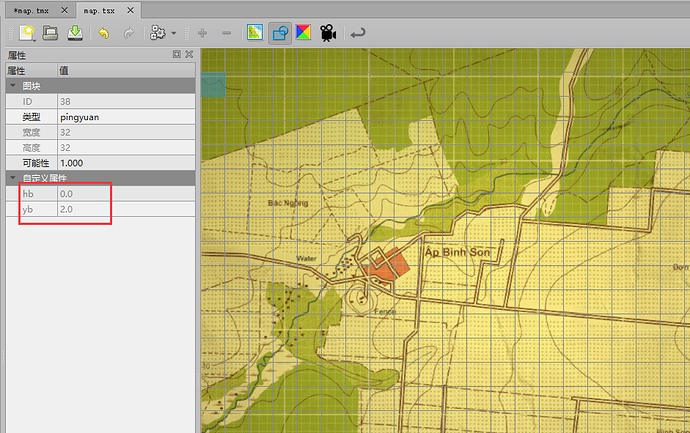Toggle the Wang sets colored icon
The image size is (690, 433).
(303, 33)
